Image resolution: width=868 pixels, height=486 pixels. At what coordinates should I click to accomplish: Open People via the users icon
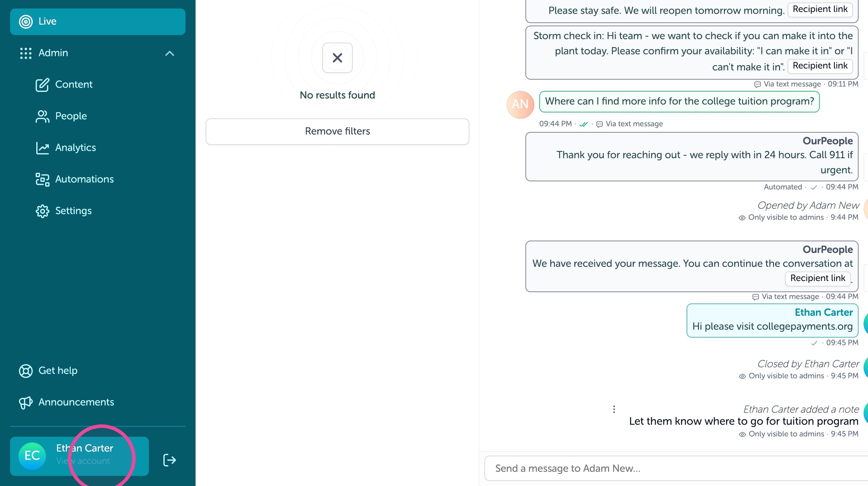pyautogui.click(x=43, y=116)
